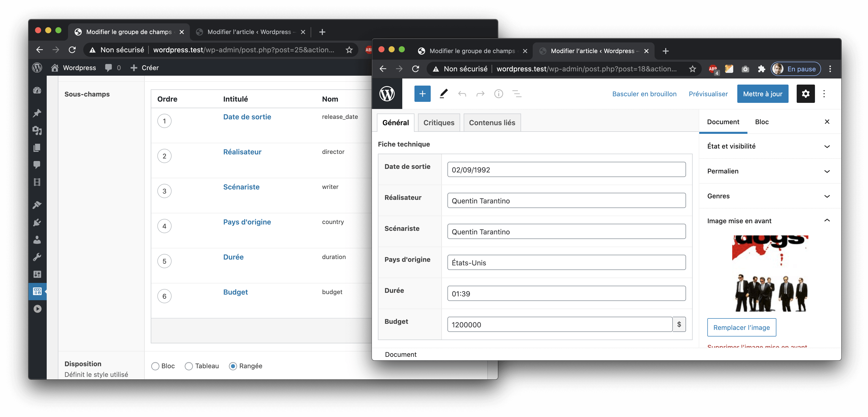Open the vertical three-dot options menu in editor

tap(824, 94)
